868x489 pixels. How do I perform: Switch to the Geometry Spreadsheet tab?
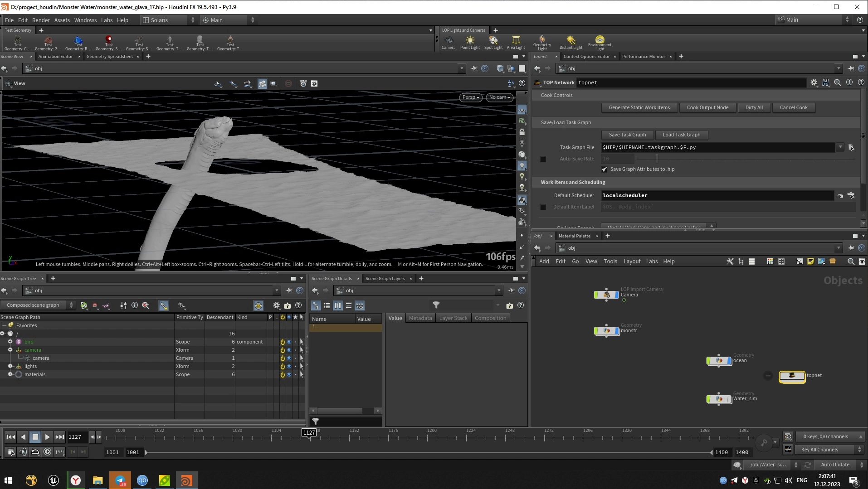pos(109,57)
